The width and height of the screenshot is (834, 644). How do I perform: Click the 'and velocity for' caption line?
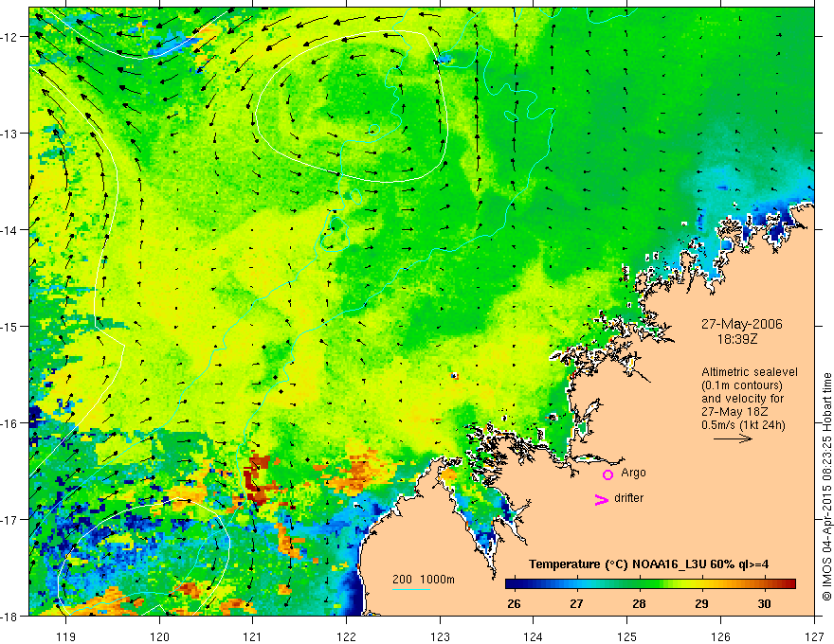coord(742,399)
